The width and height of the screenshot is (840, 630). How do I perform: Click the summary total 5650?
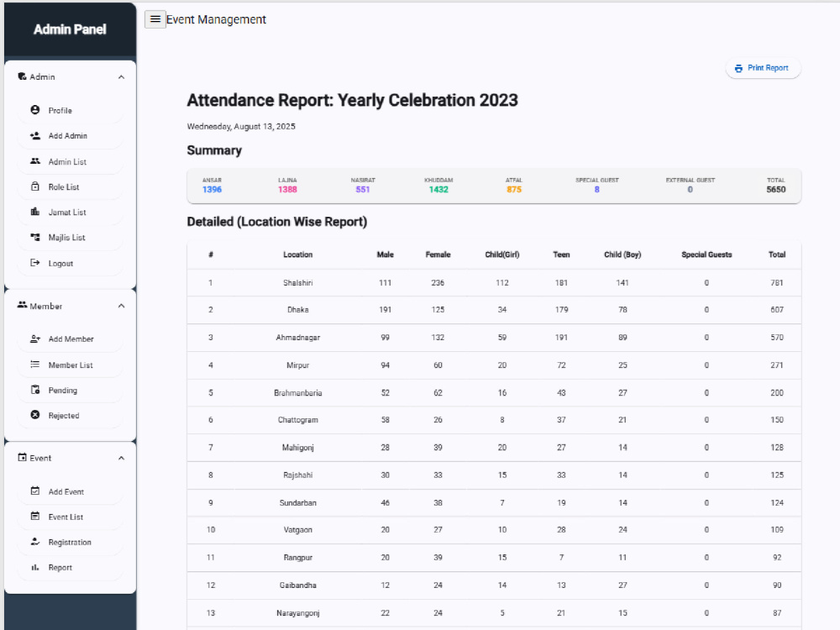click(775, 190)
